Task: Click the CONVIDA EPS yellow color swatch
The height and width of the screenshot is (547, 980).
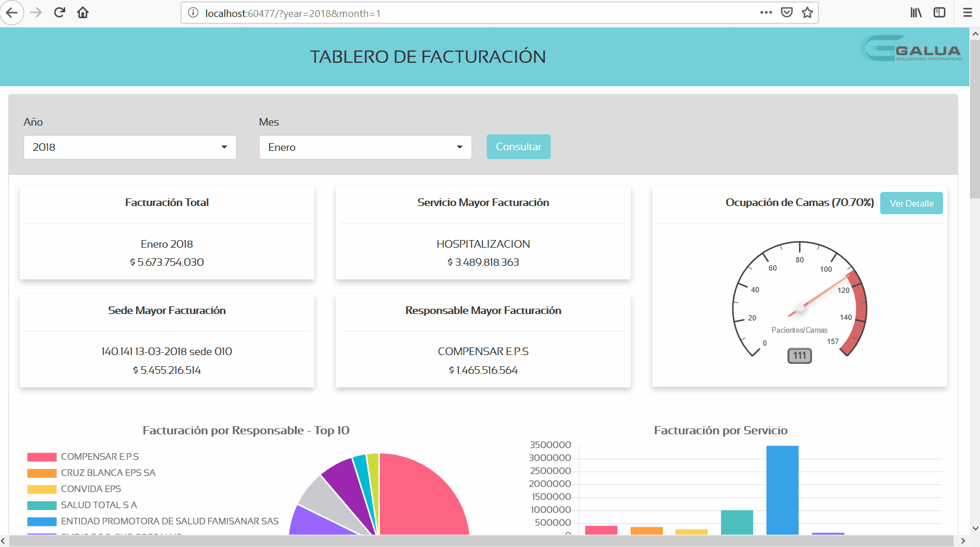Action: coord(42,489)
